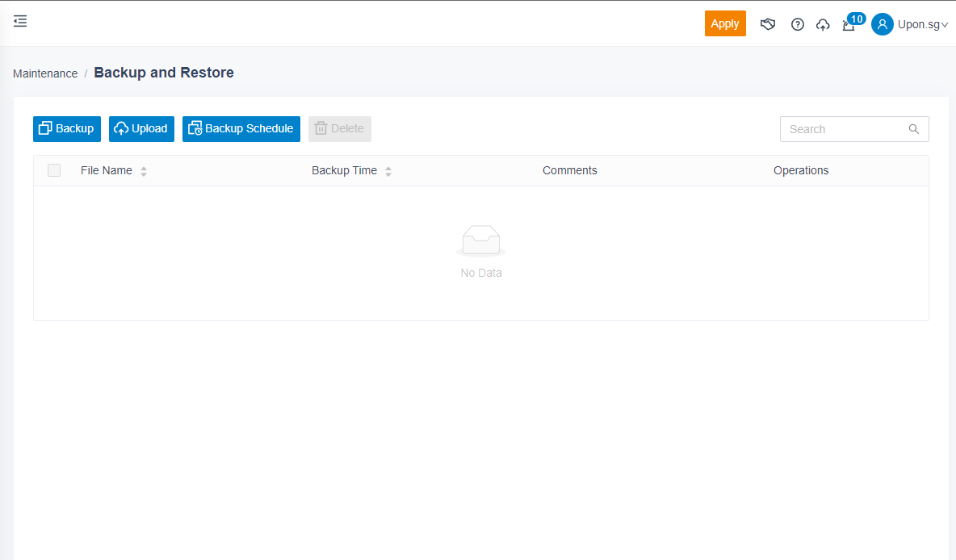Viewport: 956px width, 560px height.
Task: Click the handshake partner icon
Action: click(768, 24)
